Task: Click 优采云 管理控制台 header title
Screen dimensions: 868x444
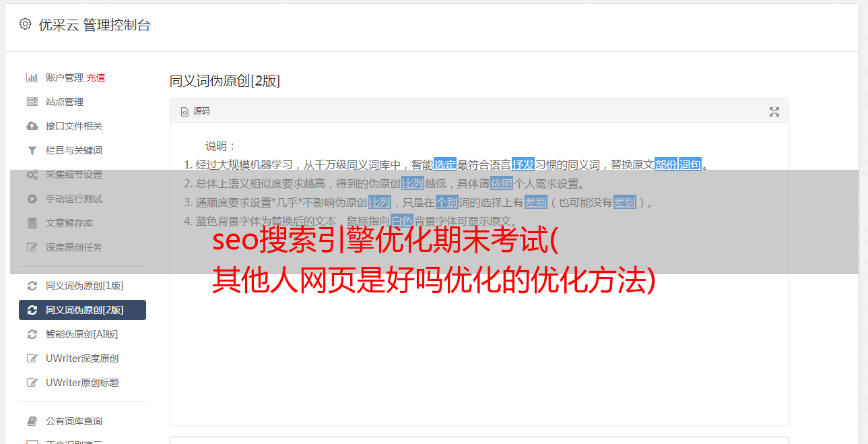Action: (94, 25)
